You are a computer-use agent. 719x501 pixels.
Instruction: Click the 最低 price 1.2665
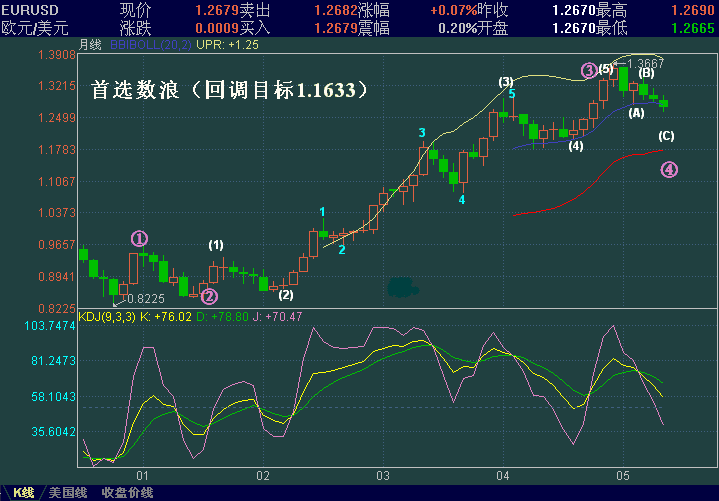(692, 28)
